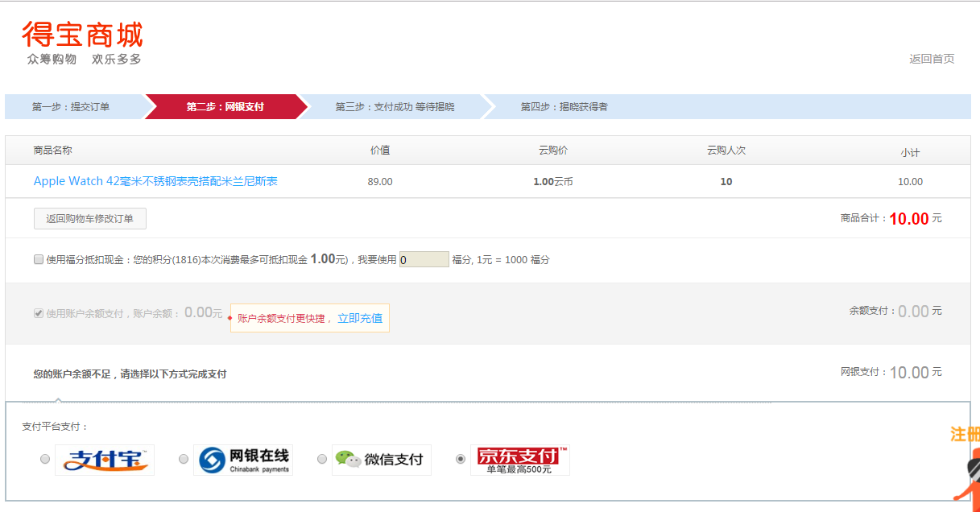Choose the 微信支付 radio option
Viewport: 980px width, 512px height.
pyautogui.click(x=322, y=459)
